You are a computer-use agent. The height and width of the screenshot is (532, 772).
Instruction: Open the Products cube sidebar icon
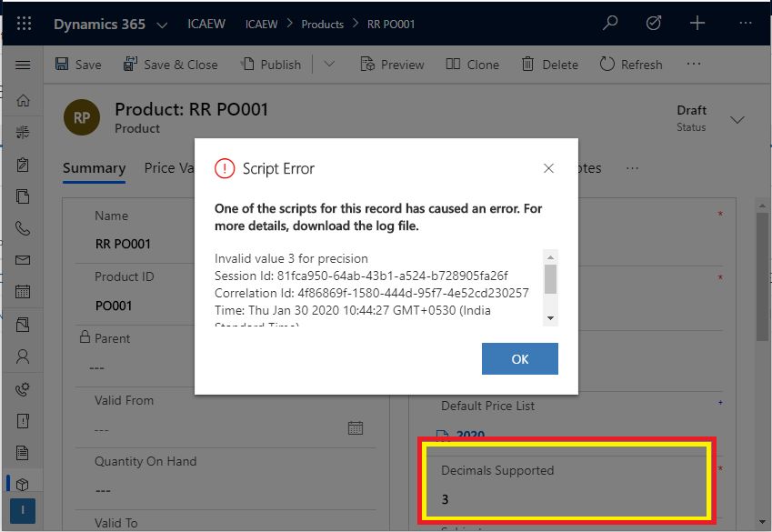click(x=23, y=485)
